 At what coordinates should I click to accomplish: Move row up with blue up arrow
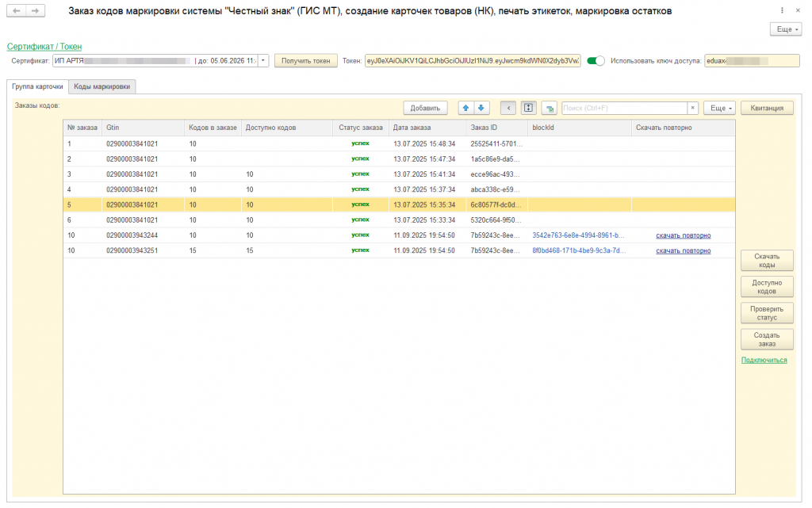[465, 108]
